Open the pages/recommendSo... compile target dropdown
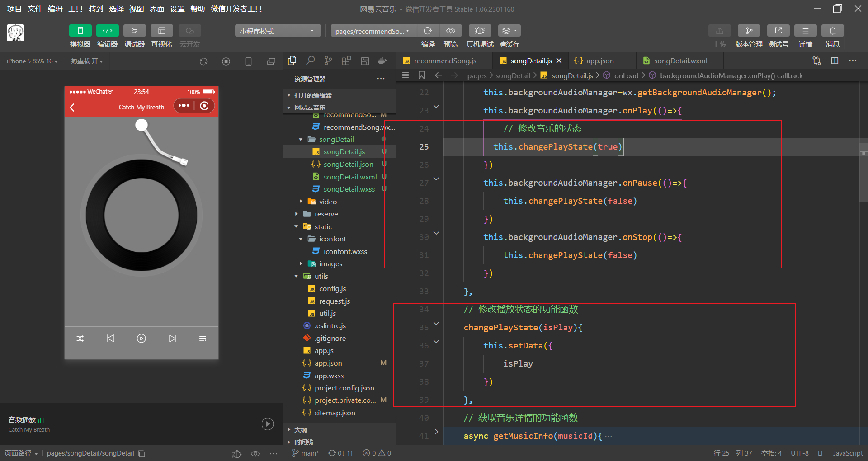Screen dimensions: 868x461 (373, 31)
